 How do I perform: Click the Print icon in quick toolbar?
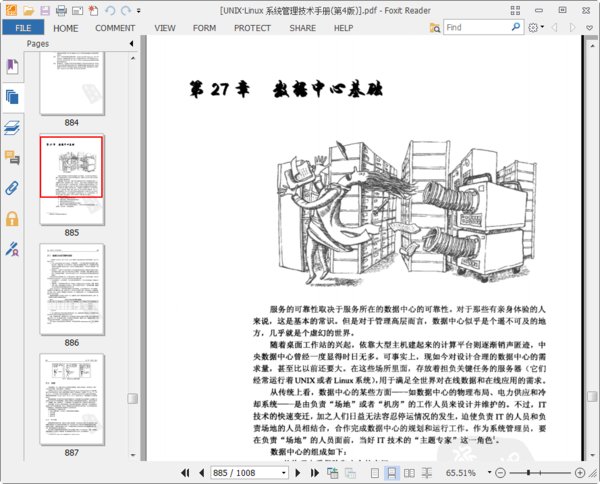pos(61,10)
